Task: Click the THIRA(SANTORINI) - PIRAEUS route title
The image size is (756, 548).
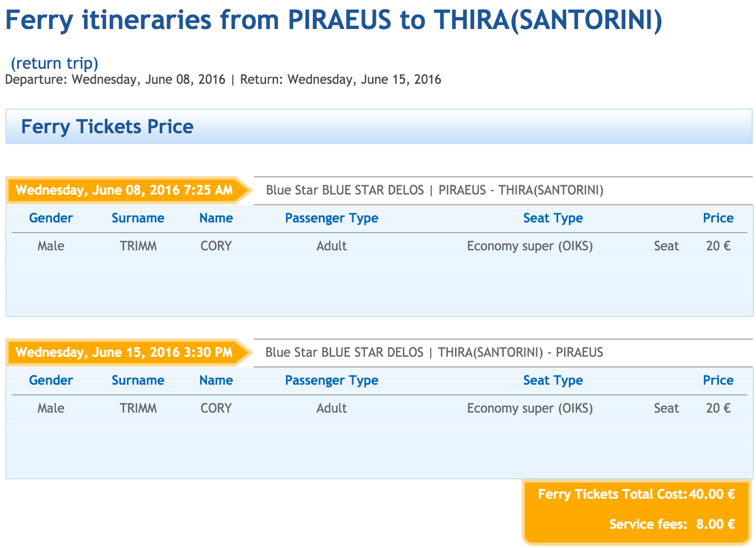Action: [434, 352]
